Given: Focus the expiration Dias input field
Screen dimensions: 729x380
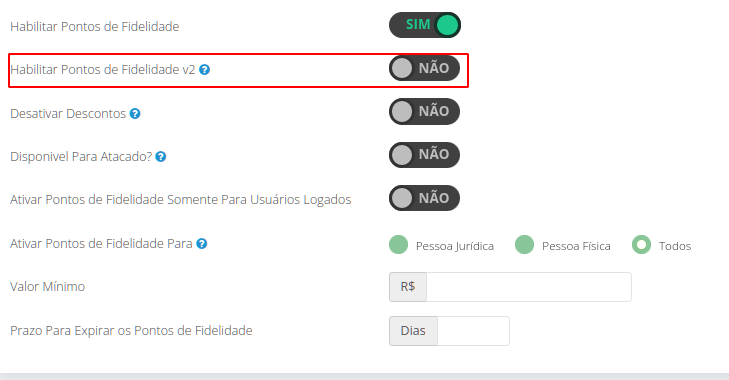Looking at the screenshot, I should (x=473, y=331).
